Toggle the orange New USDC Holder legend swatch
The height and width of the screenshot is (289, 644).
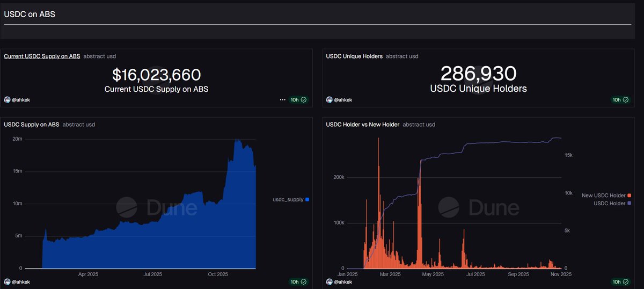[x=630, y=196]
